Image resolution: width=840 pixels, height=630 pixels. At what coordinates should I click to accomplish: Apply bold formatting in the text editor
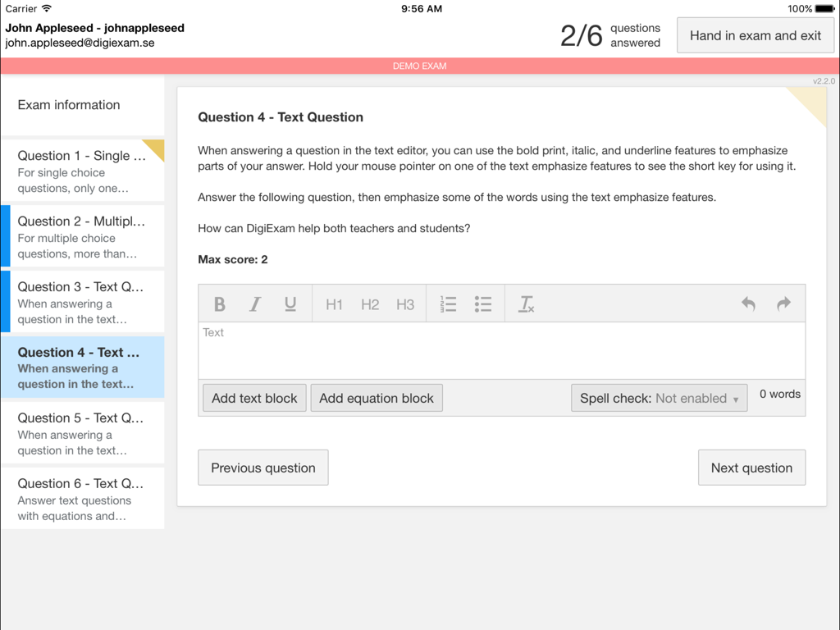coord(219,304)
